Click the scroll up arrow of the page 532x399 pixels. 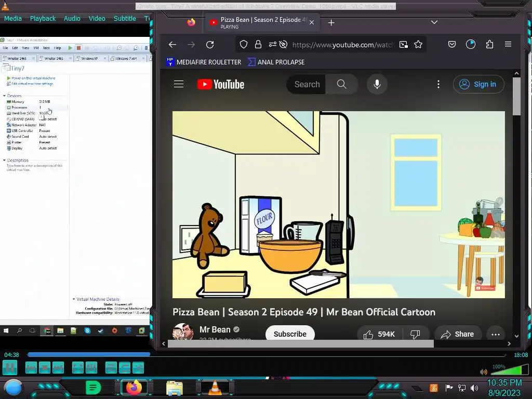pyautogui.click(x=516, y=73)
